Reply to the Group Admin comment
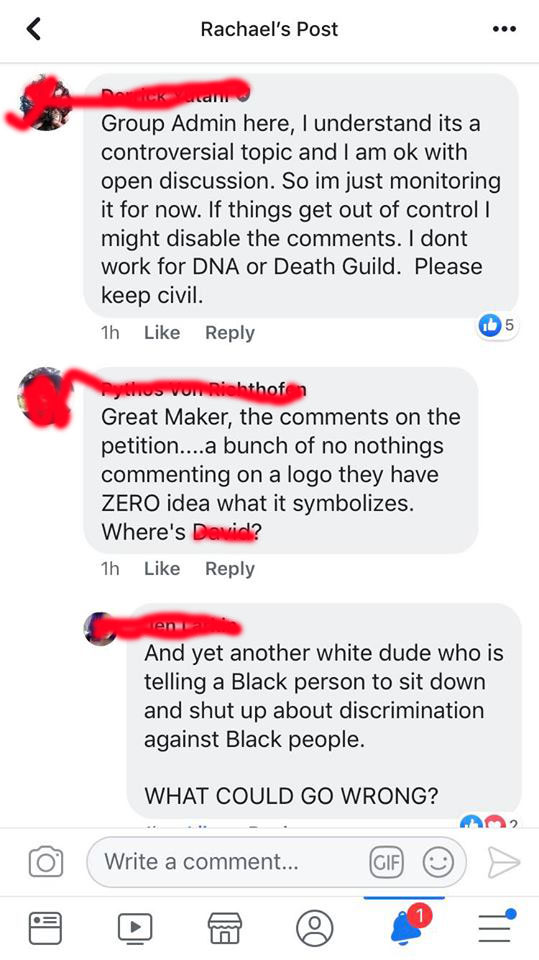 [x=230, y=332]
